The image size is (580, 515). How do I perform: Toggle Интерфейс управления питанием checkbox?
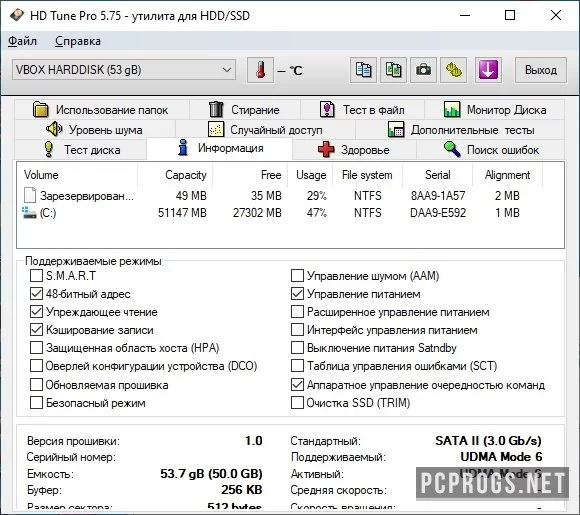coord(297,330)
